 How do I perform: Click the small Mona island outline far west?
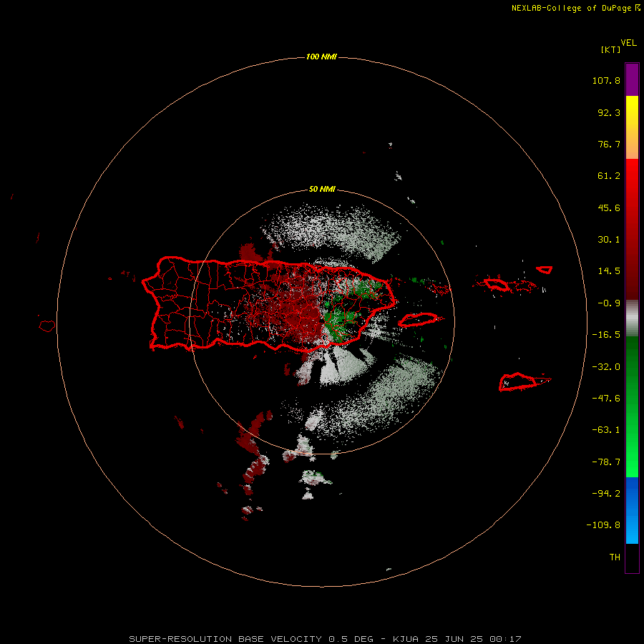point(47,326)
